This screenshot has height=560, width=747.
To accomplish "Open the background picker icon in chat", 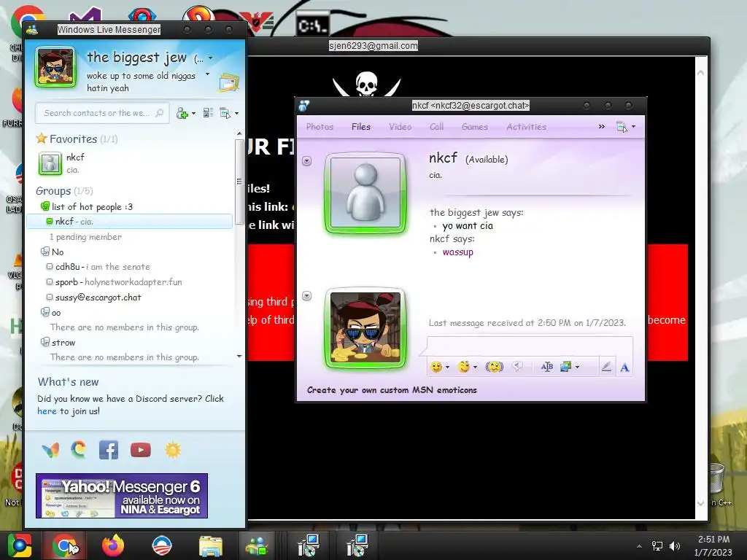I will coord(565,367).
